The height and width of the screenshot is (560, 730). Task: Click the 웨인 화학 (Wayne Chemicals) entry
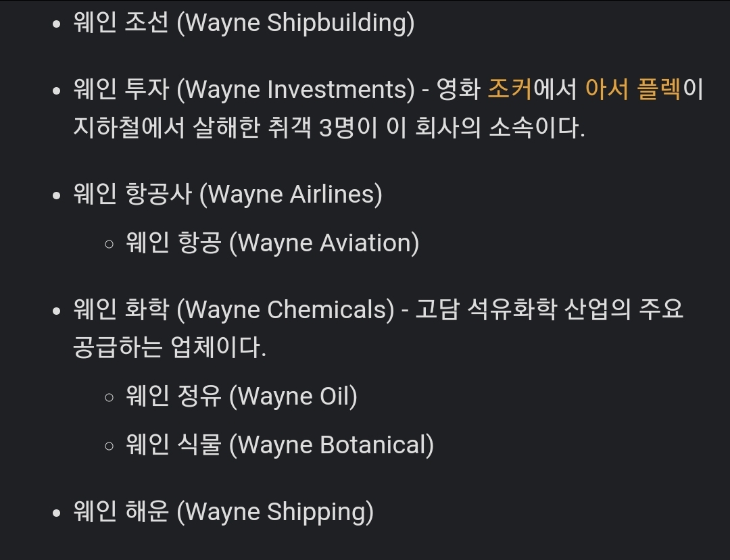point(233,310)
